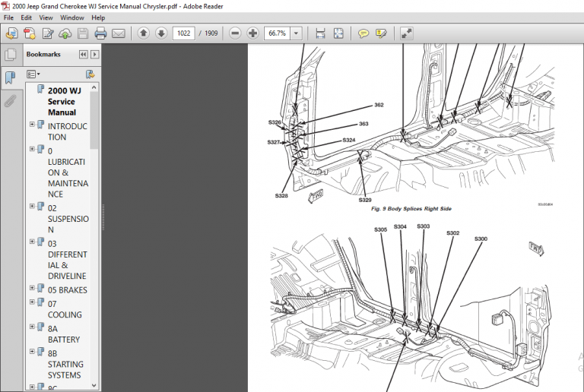Expand the INTRODUCTION bookmark

tap(33, 125)
